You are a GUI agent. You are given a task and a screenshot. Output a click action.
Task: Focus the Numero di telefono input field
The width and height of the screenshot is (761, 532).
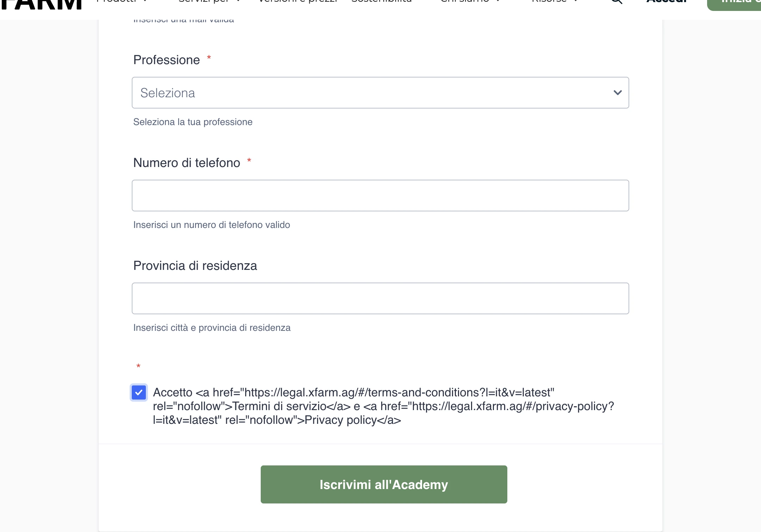pyautogui.click(x=380, y=195)
